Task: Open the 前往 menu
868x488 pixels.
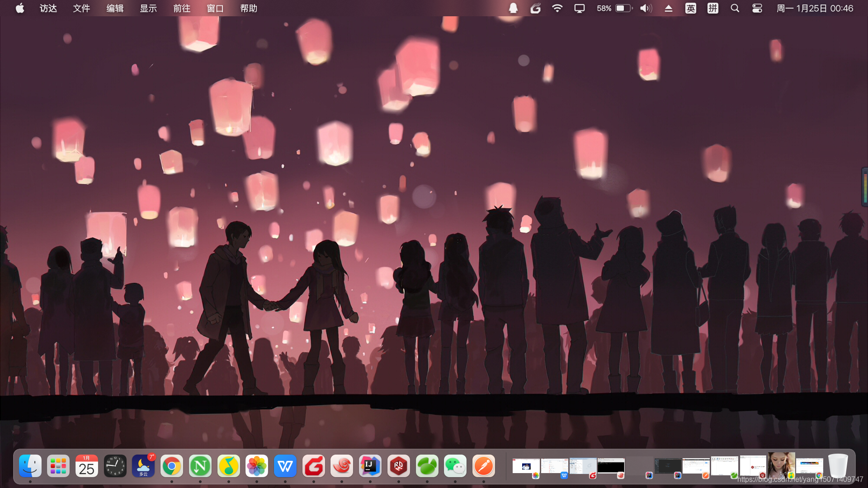Action: pyautogui.click(x=182, y=8)
